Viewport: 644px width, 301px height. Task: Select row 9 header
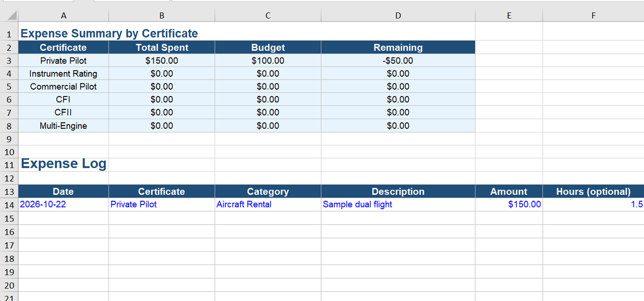click(9, 139)
